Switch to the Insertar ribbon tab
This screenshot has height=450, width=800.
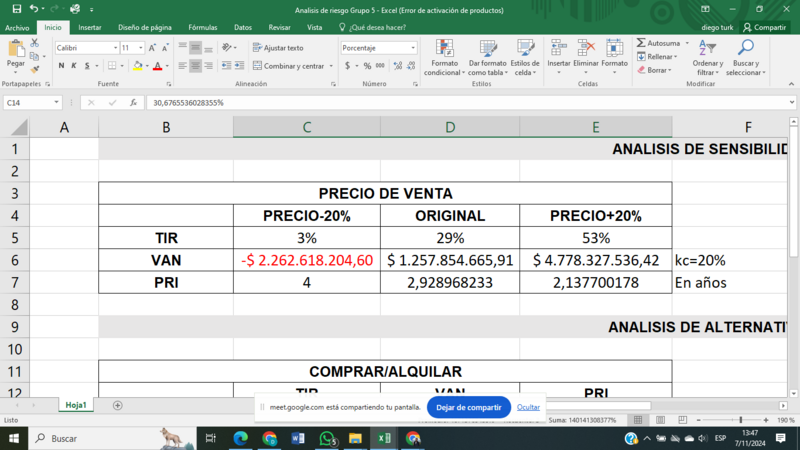[x=89, y=27]
